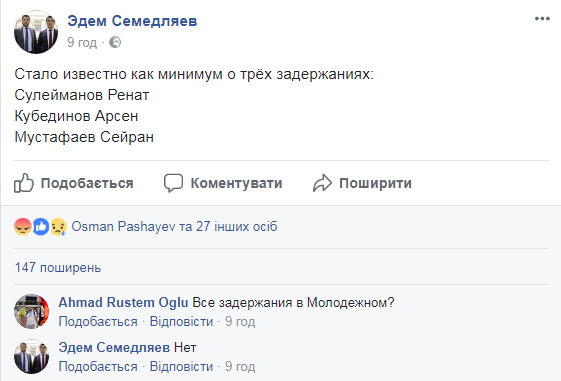Open Ahmad Rustem Oglu's avatar thumbnail
The width and height of the screenshot is (561, 381).
click(x=31, y=311)
